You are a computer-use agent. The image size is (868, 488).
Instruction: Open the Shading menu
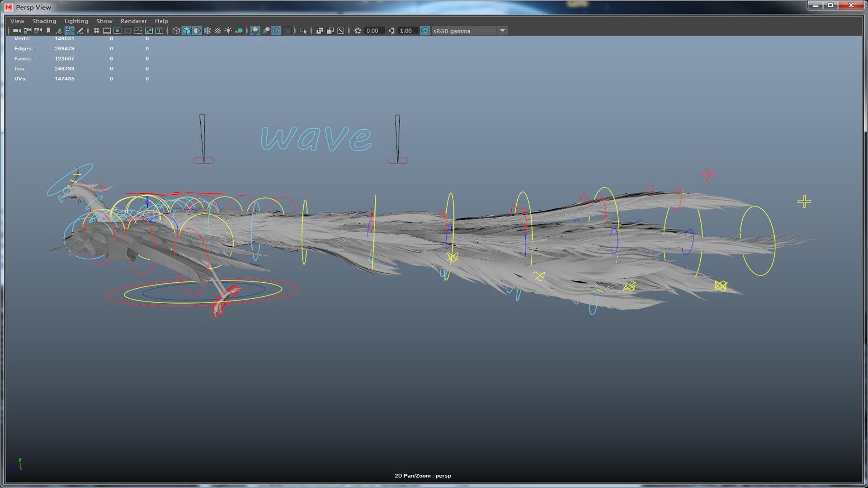pyautogui.click(x=44, y=21)
